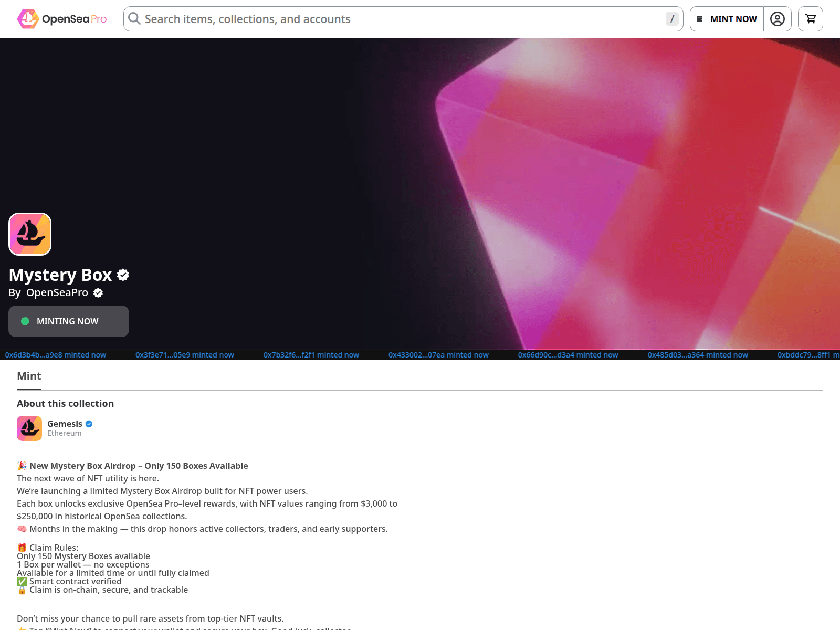Click 'Only 150 Mystery Boxes available' text
The image size is (840, 630).
click(83, 556)
